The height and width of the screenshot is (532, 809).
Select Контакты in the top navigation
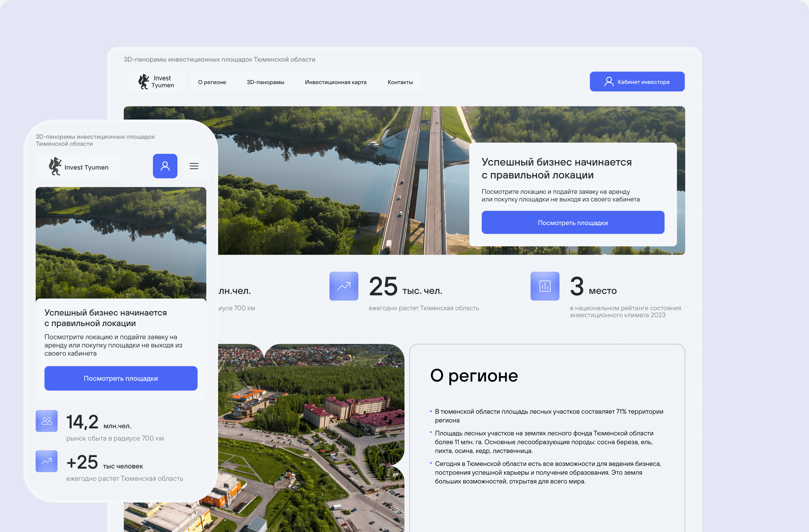[400, 82]
